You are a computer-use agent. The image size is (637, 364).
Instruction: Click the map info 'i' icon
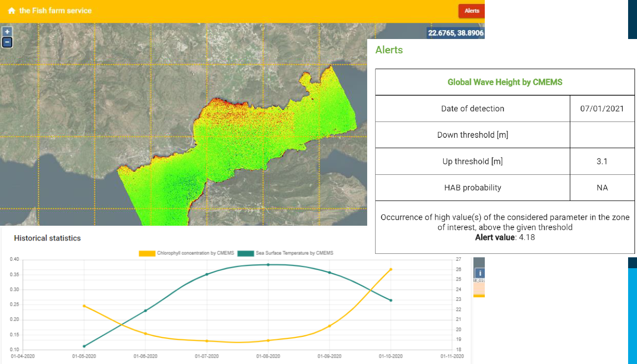(x=479, y=274)
